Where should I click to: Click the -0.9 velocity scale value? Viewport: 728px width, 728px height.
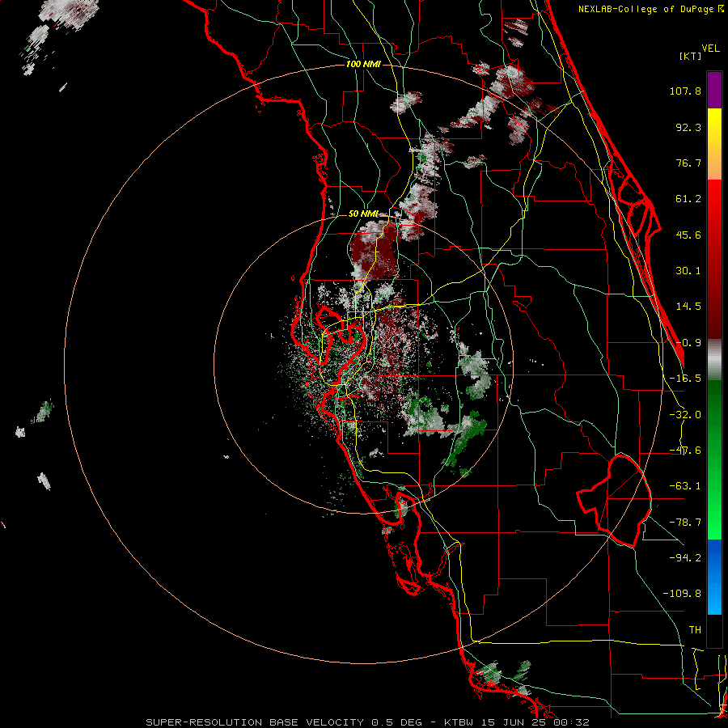click(688, 343)
